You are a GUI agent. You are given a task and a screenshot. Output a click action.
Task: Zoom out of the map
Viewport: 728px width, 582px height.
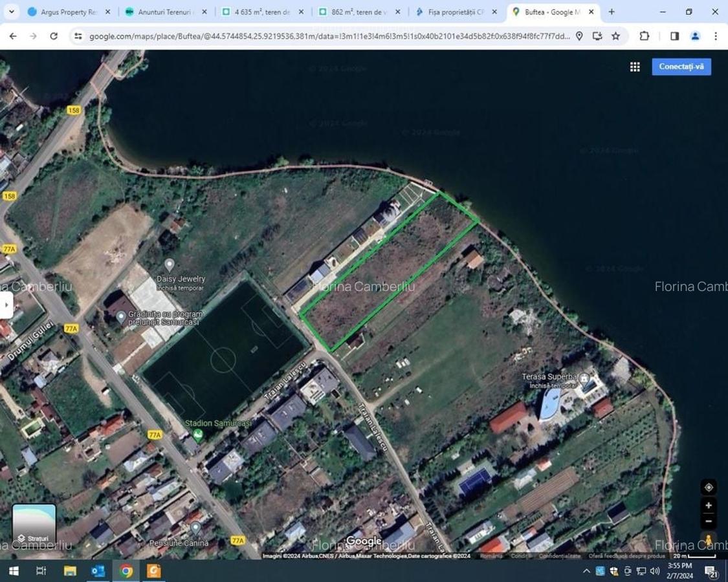(708, 521)
